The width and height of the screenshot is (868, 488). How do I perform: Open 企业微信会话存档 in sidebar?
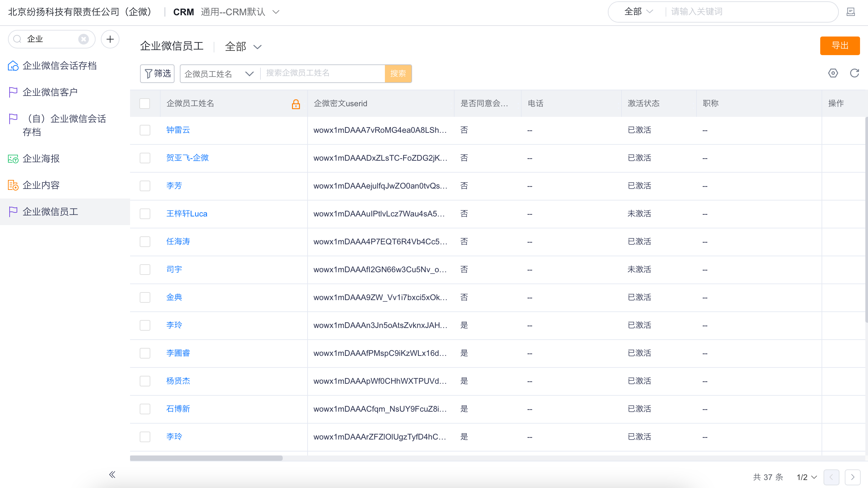pyautogui.click(x=60, y=65)
